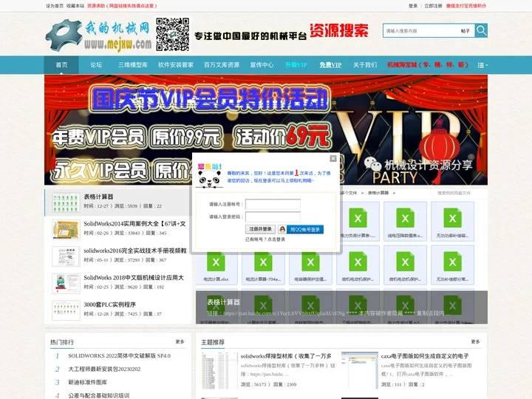Click 设为首页 link
Image resolution: width=532 pixels, height=399 pixels.
point(55,6)
